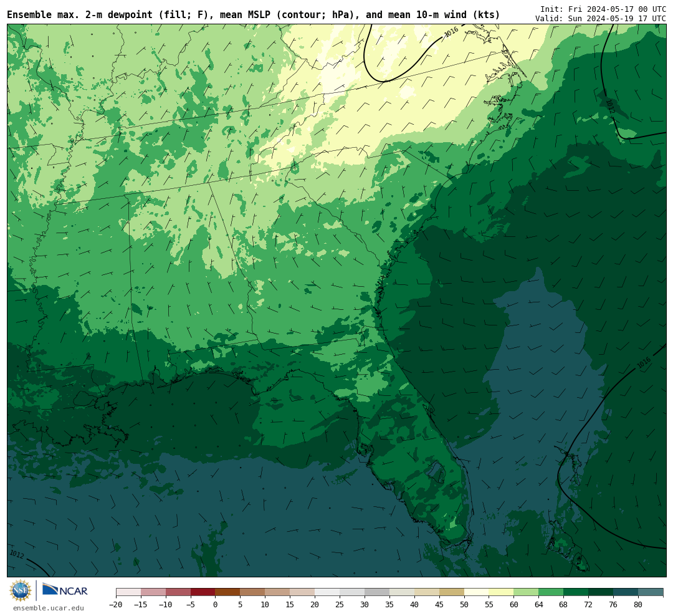Image resolution: width=673 pixels, height=616 pixels.
Task: Click the brown swatch between 0 and 5
Action: click(x=228, y=592)
